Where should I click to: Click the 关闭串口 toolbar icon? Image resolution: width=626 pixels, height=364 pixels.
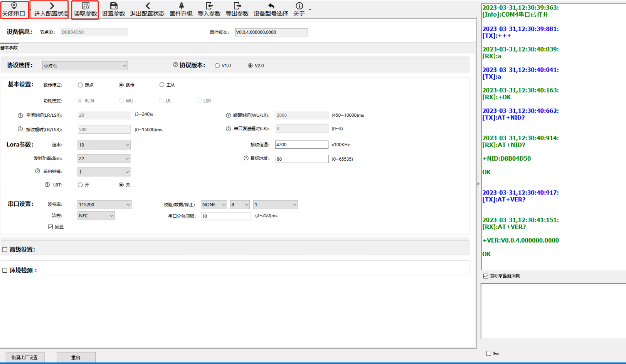14,6
